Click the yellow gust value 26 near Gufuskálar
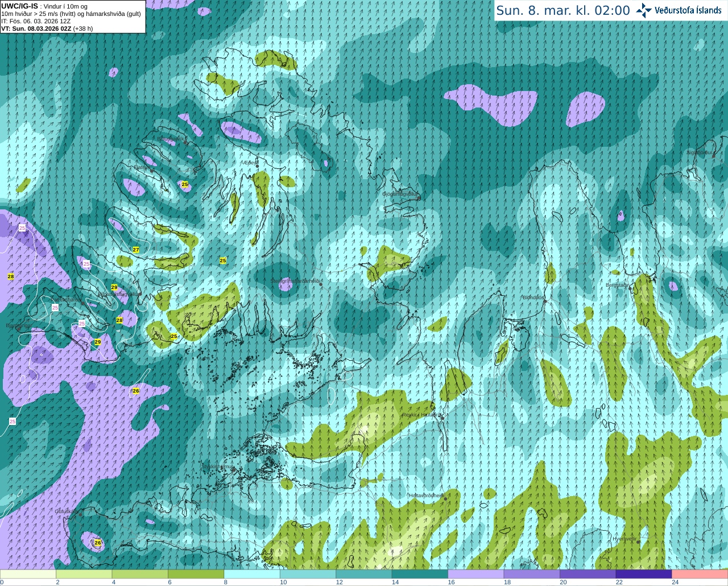This screenshot has height=586, width=728. point(98,543)
